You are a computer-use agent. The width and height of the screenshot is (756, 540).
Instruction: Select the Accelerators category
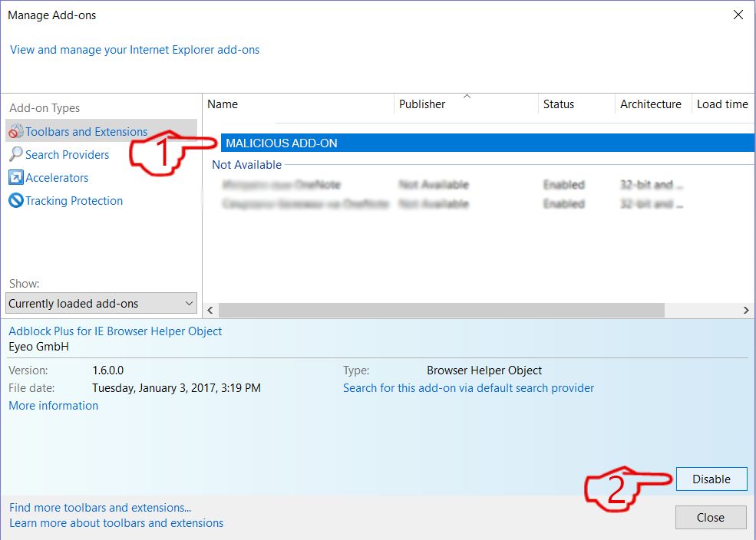[x=55, y=177]
